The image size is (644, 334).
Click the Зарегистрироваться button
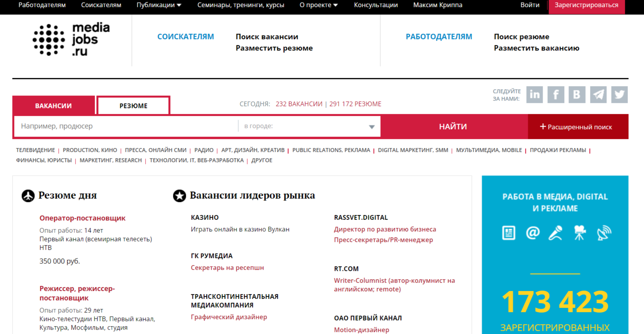click(586, 6)
